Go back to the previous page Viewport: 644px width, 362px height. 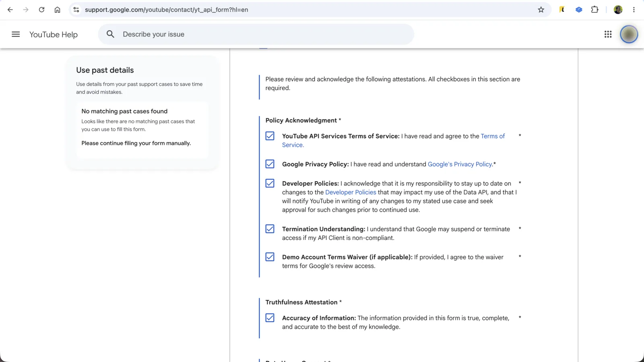tap(10, 10)
